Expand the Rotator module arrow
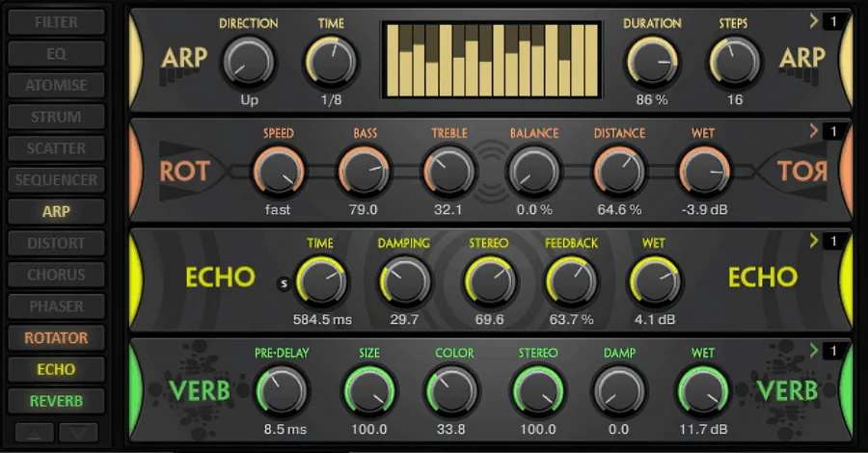 point(814,131)
